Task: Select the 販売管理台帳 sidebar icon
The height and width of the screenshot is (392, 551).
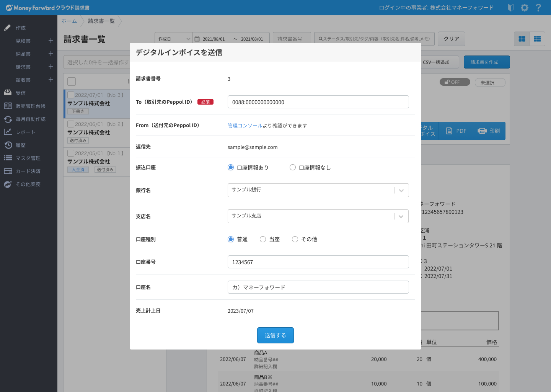Action: [x=8, y=106]
